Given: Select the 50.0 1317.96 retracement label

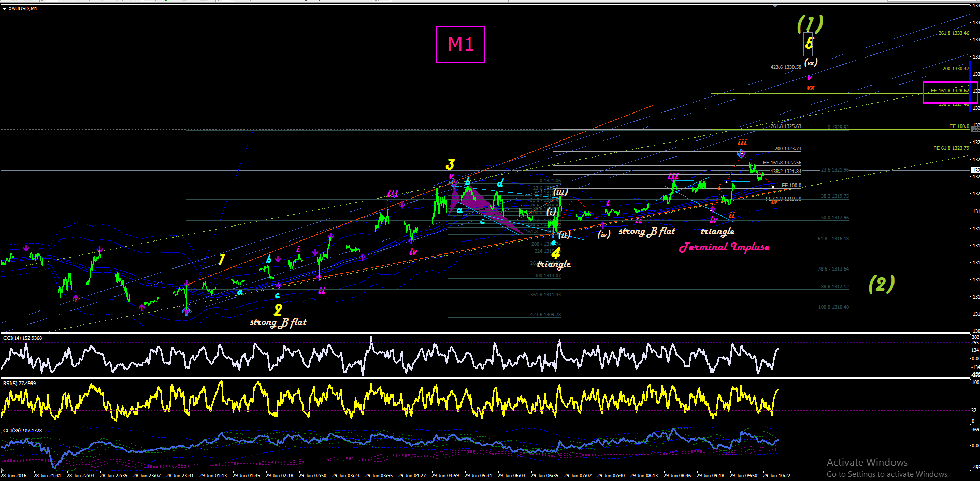Looking at the screenshot, I should click(835, 218).
